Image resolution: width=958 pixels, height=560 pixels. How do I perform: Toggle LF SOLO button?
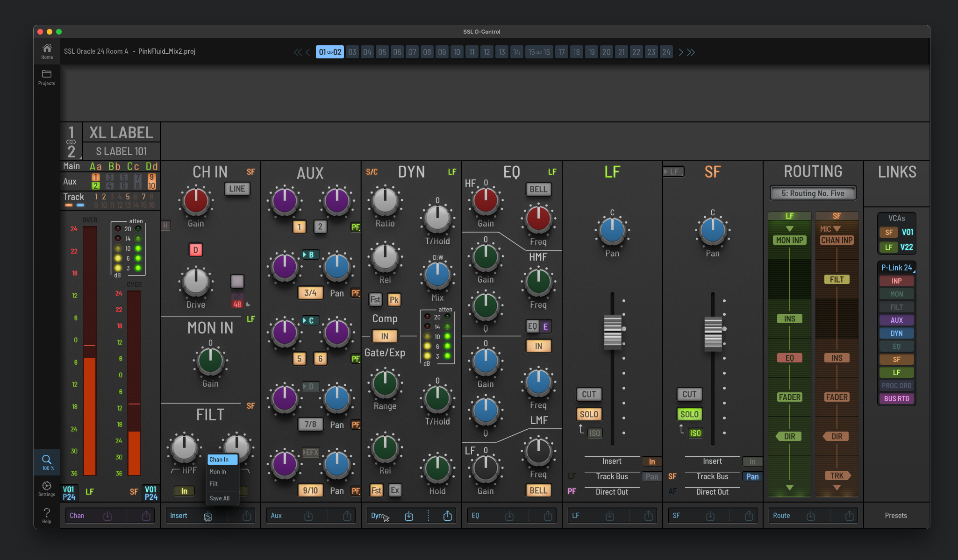coord(589,414)
